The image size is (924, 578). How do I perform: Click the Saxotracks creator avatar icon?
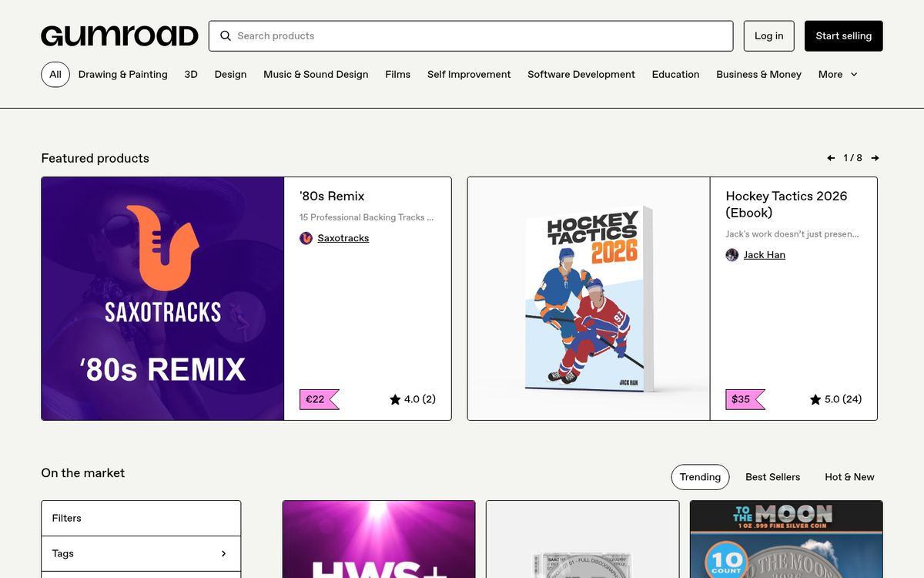click(306, 238)
